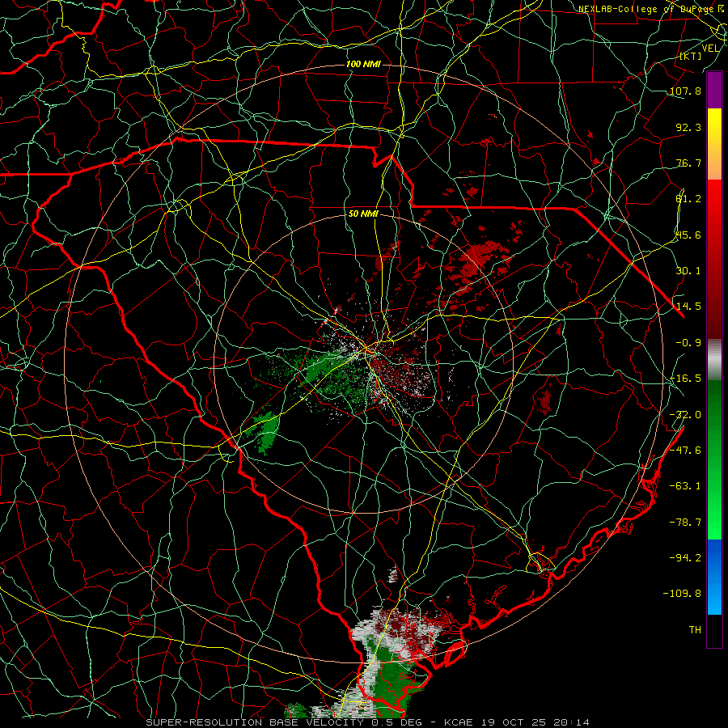Click the -63.1 velocity scale value
Viewport: 728px width, 728px height.
coord(685,486)
